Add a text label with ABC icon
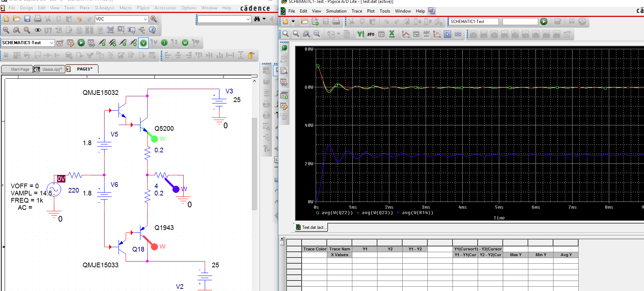This screenshot has width=644, height=291. click(427, 34)
